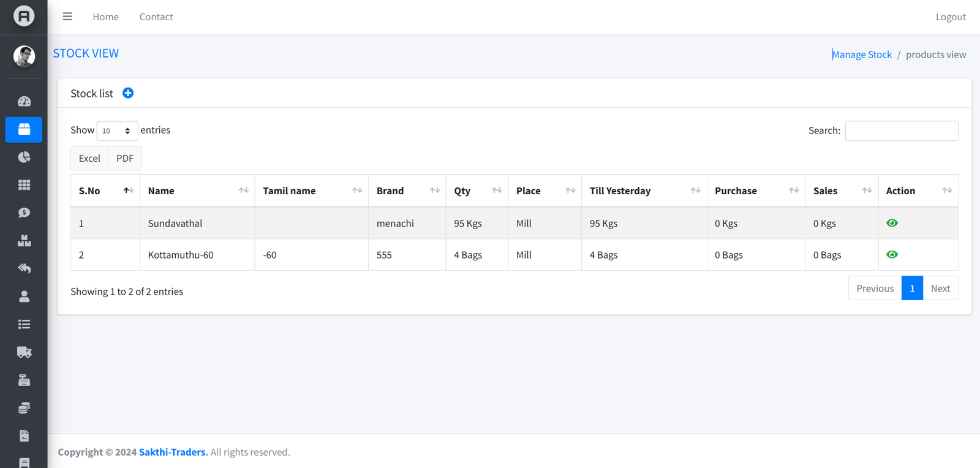View Kottamuthu-60 stock via green eye icon

pos(892,255)
